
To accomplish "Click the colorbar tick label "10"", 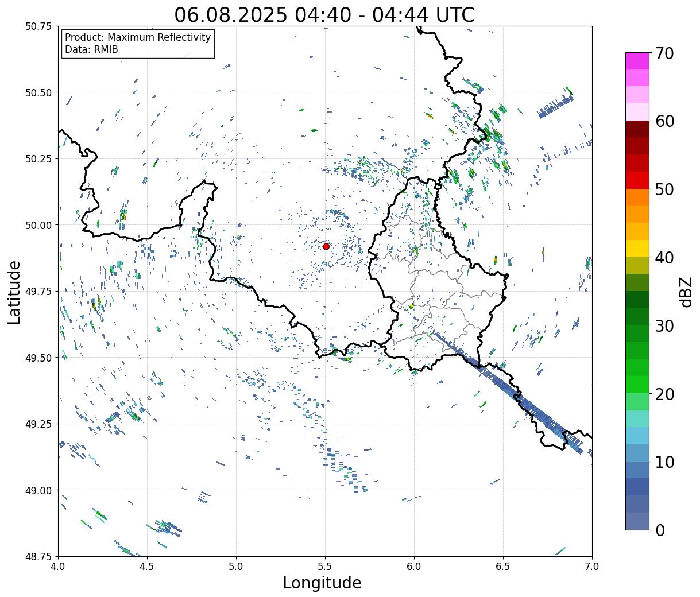I will [x=664, y=462].
